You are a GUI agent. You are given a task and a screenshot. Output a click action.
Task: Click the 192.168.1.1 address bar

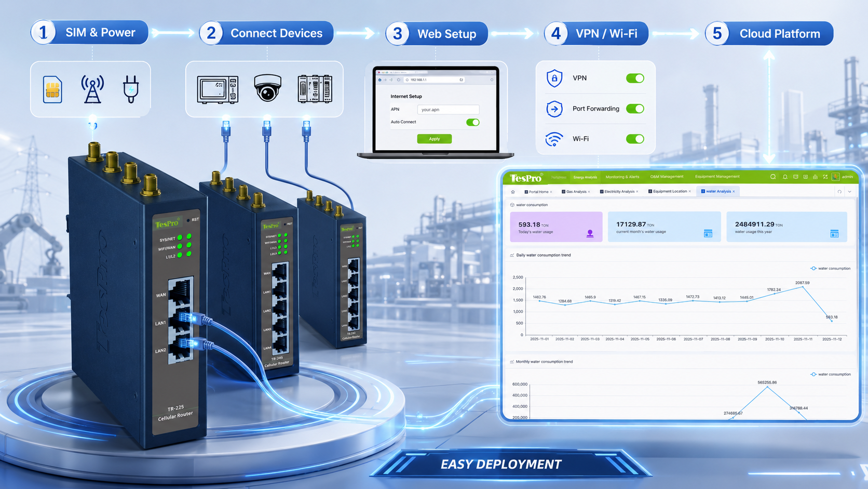(x=435, y=80)
